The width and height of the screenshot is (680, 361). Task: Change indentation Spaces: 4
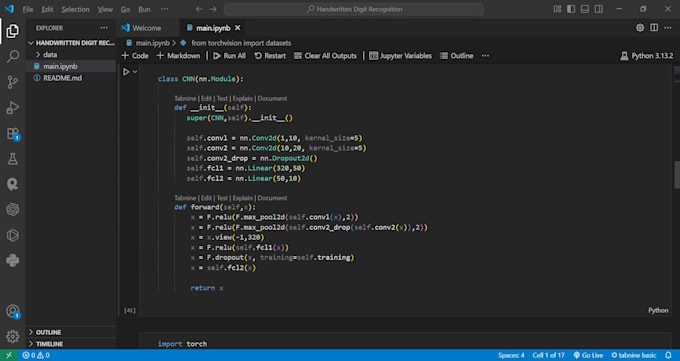click(511, 355)
